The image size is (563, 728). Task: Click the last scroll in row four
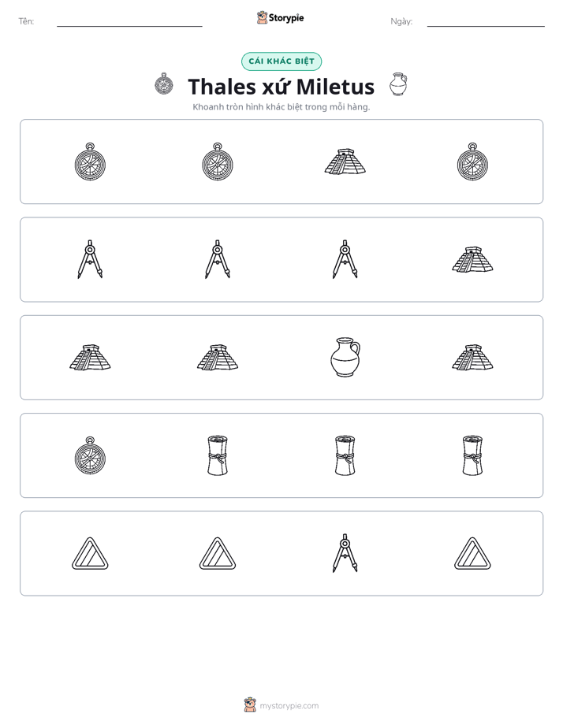[472, 455]
